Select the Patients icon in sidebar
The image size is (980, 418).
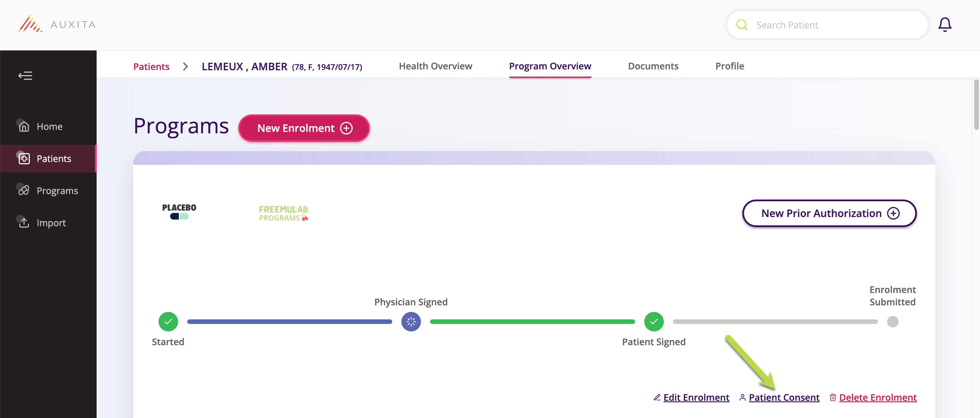(x=24, y=159)
